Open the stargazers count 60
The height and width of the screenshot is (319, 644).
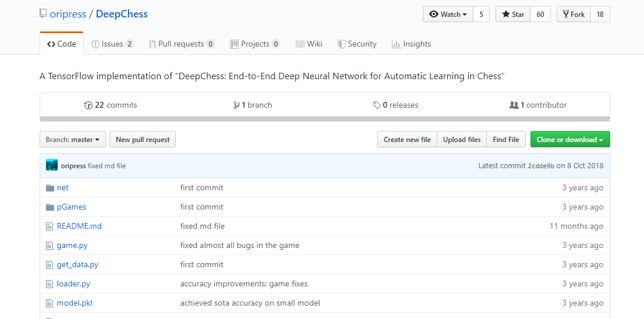click(x=540, y=15)
